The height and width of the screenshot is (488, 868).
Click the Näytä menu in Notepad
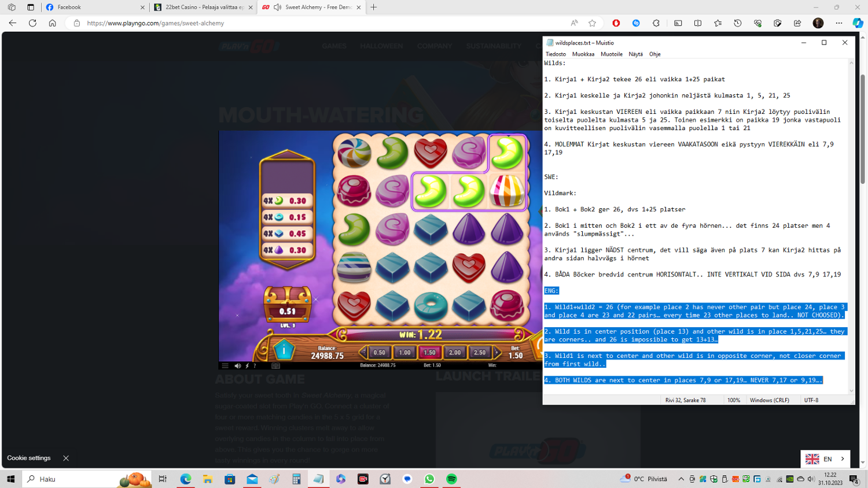(x=635, y=54)
